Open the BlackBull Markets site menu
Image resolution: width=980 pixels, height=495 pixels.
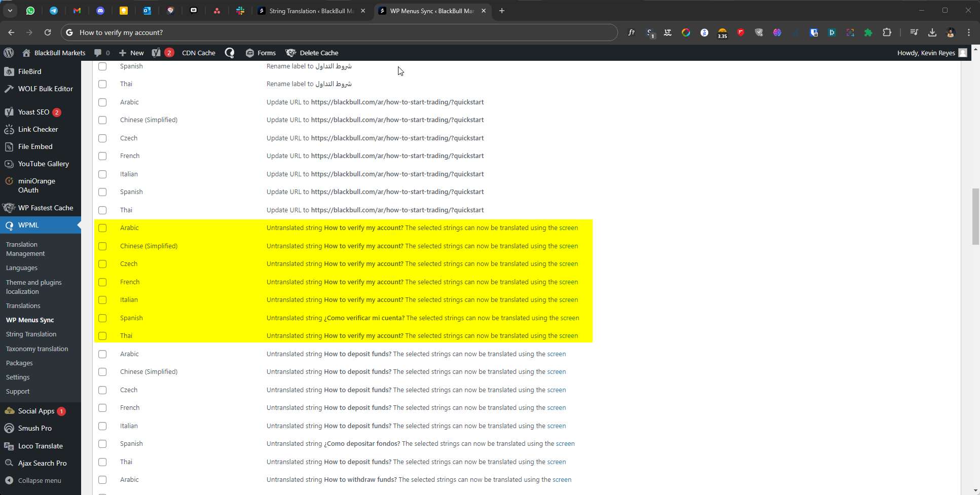[x=54, y=53]
